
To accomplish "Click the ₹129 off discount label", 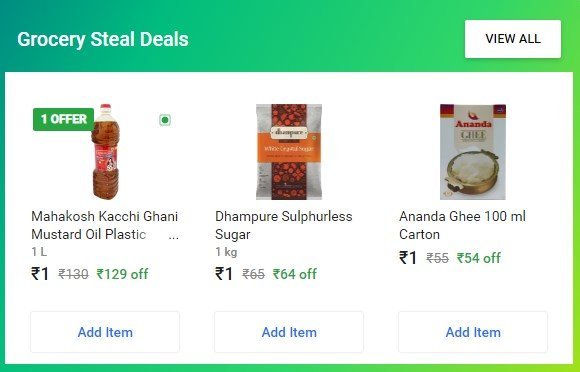I will pos(122,274).
